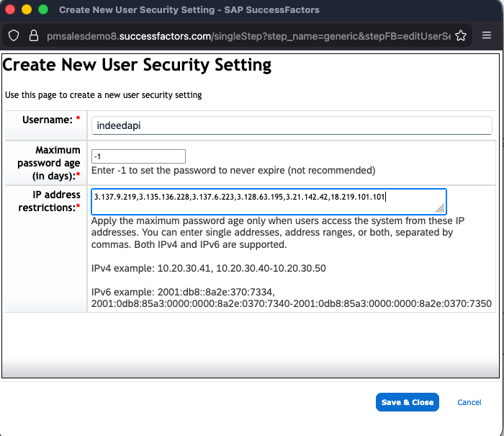Maximize the window with the green button
The height and width of the screenshot is (436, 504).
click(43, 9)
